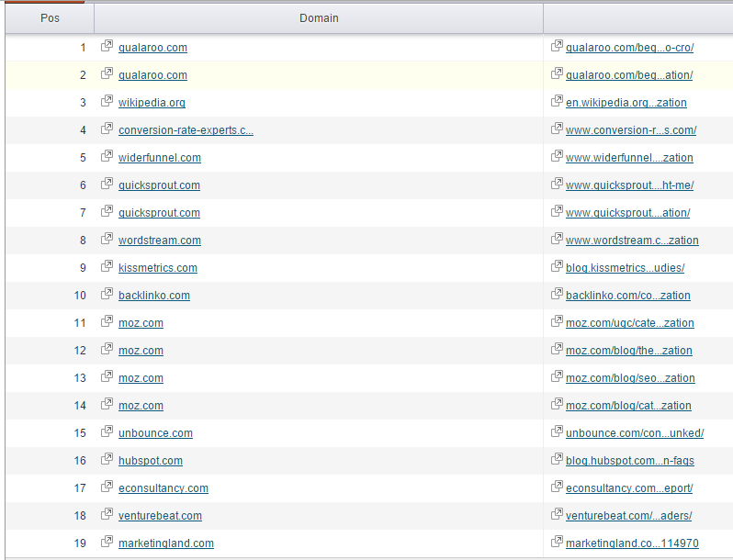Open external icon beside widerfunnel.com
The width and height of the screenshot is (733, 560).
(107, 156)
